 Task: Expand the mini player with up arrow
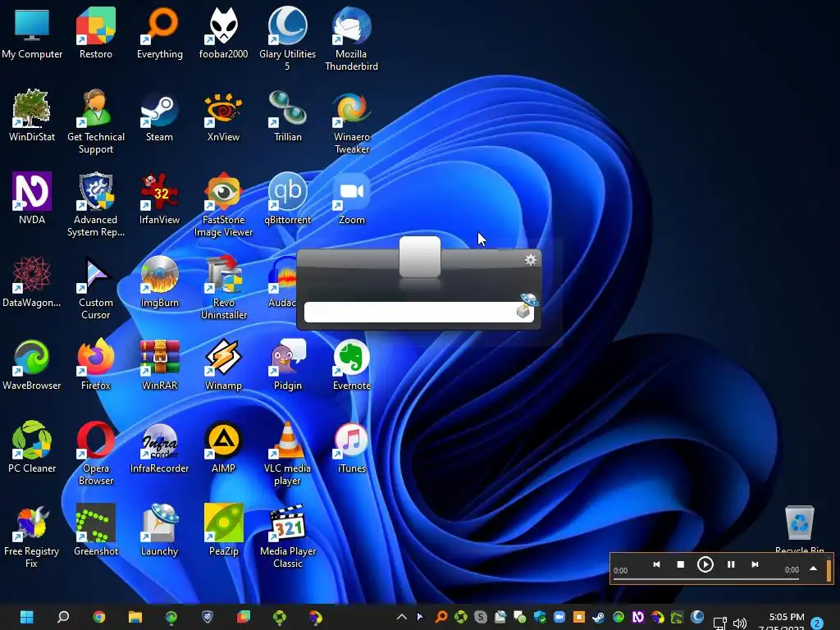(813, 568)
